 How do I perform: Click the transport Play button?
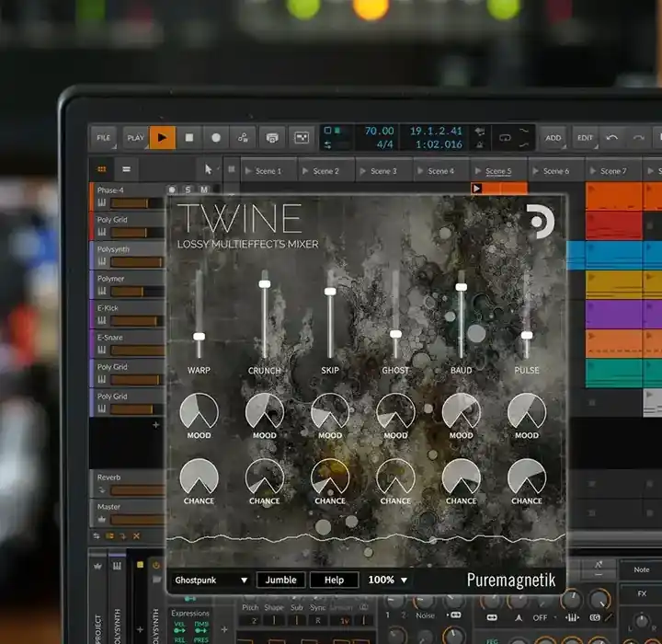pyautogui.click(x=162, y=137)
